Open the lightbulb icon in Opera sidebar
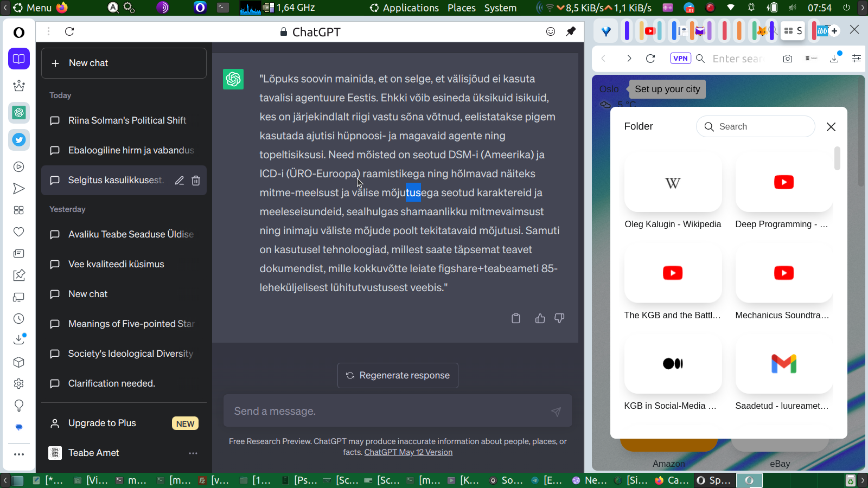868x488 pixels. click(19, 406)
